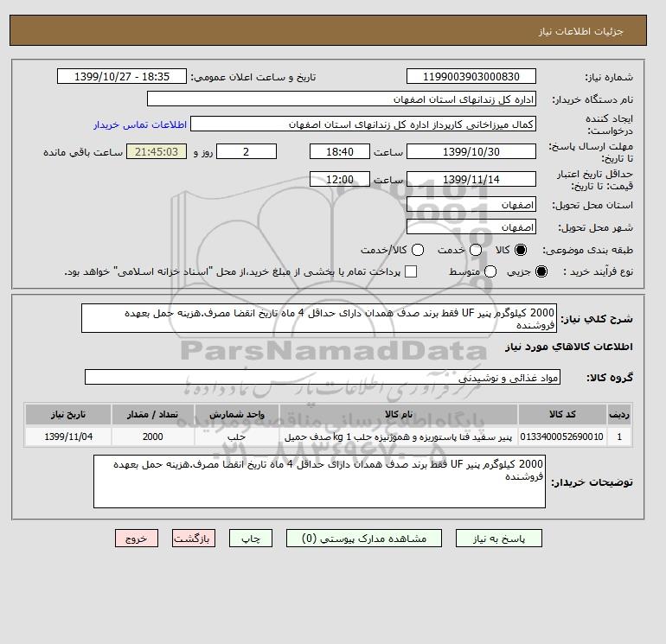Click the price validity date 1399/11/14
This screenshot has width=666, height=644.
click(x=471, y=179)
